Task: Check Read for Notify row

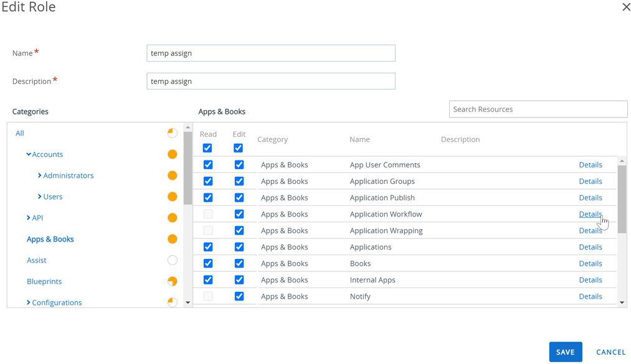Action: [x=208, y=297]
